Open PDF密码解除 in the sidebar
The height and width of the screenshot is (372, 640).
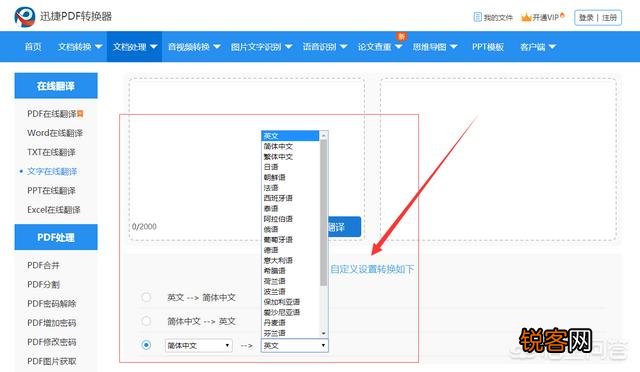coord(51,303)
